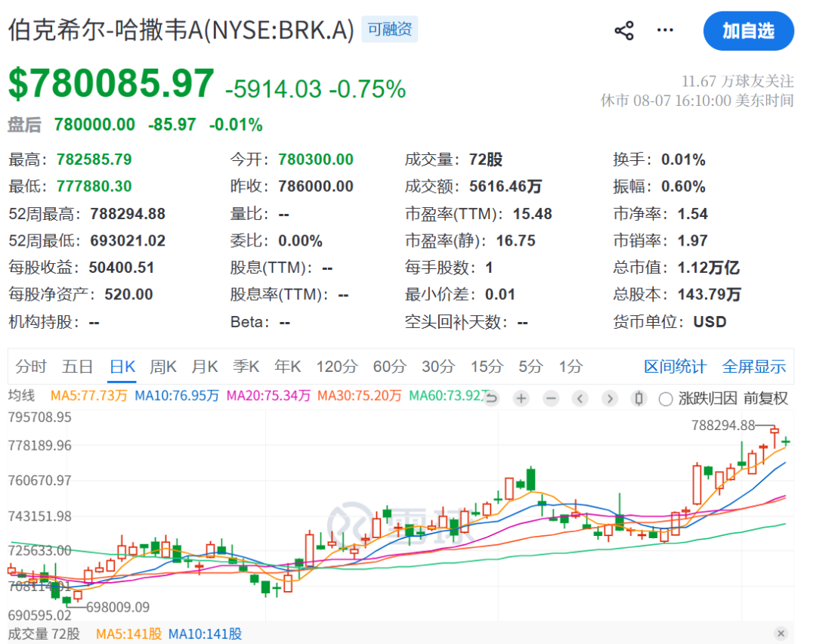Close the volume panel with the x icon
This screenshot has height=644, width=816.
[x=780, y=633]
